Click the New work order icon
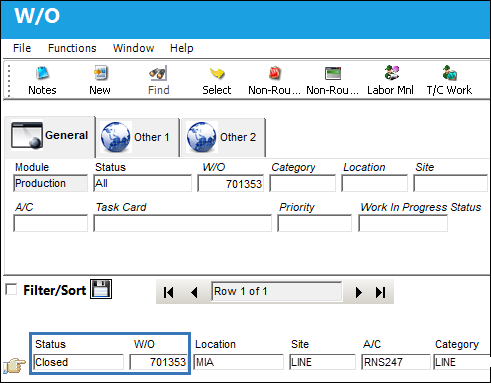491x383 pixels. pyautogui.click(x=100, y=73)
